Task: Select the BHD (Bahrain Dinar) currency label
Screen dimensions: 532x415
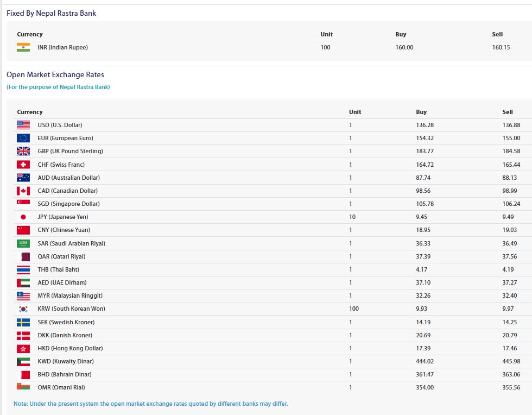Action: pyautogui.click(x=65, y=374)
